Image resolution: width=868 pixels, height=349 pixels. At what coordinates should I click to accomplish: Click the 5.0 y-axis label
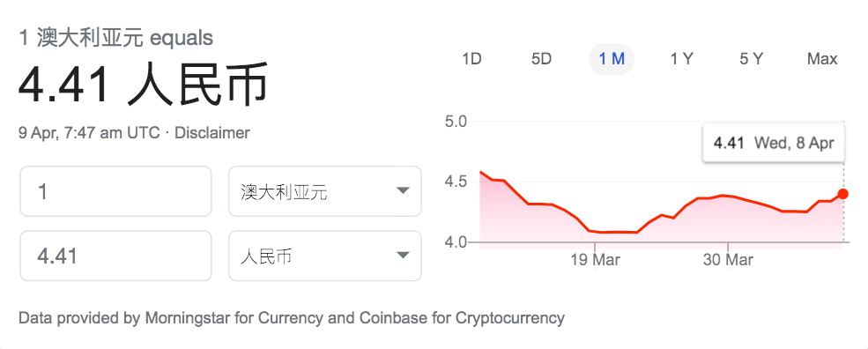(456, 121)
